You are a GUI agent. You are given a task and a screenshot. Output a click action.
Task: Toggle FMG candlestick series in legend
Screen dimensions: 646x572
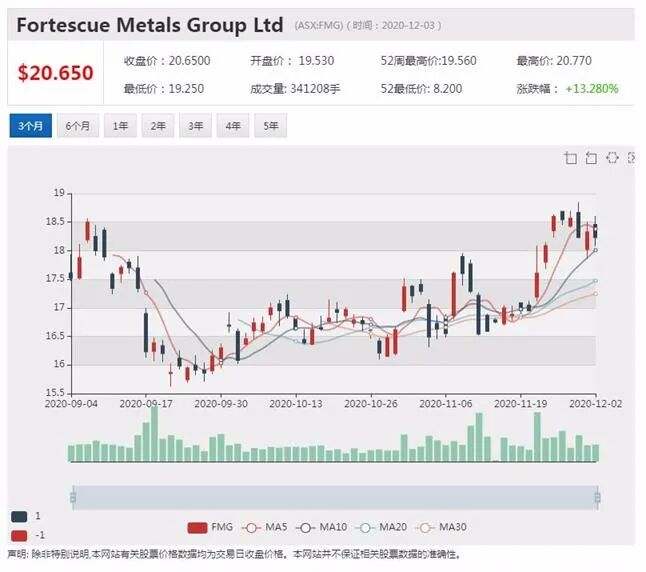(210, 527)
